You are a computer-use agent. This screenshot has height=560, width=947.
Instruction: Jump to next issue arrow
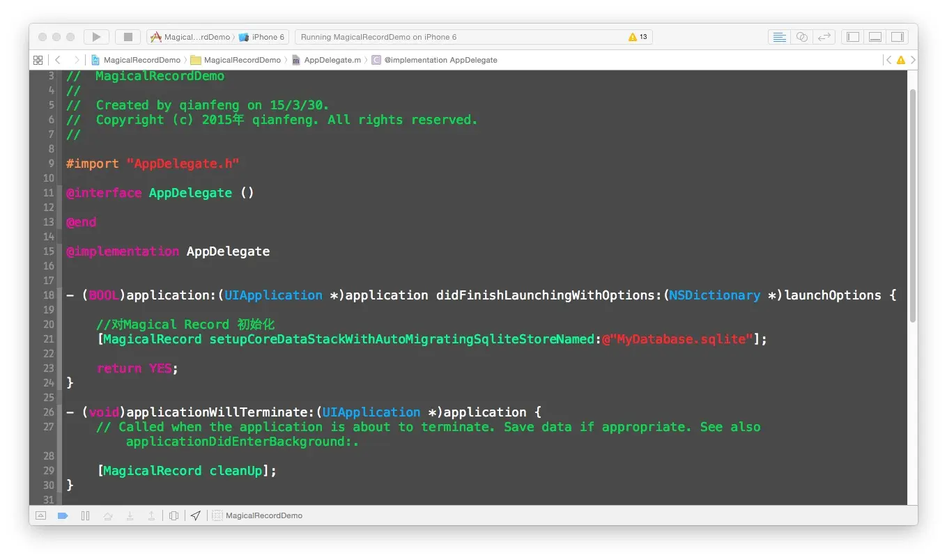tap(913, 60)
